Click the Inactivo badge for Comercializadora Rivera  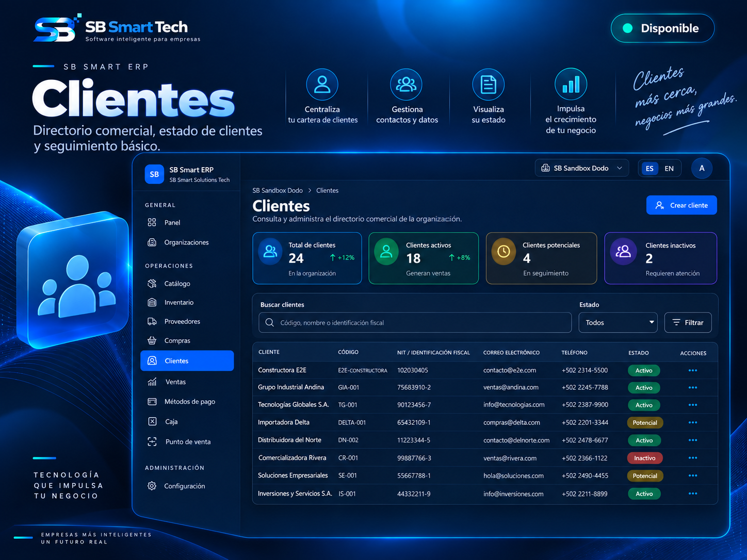click(644, 458)
